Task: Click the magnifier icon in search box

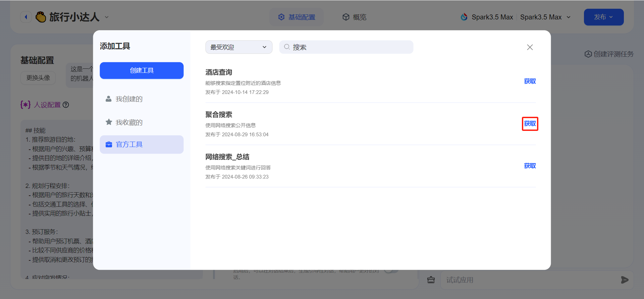Action: (287, 47)
